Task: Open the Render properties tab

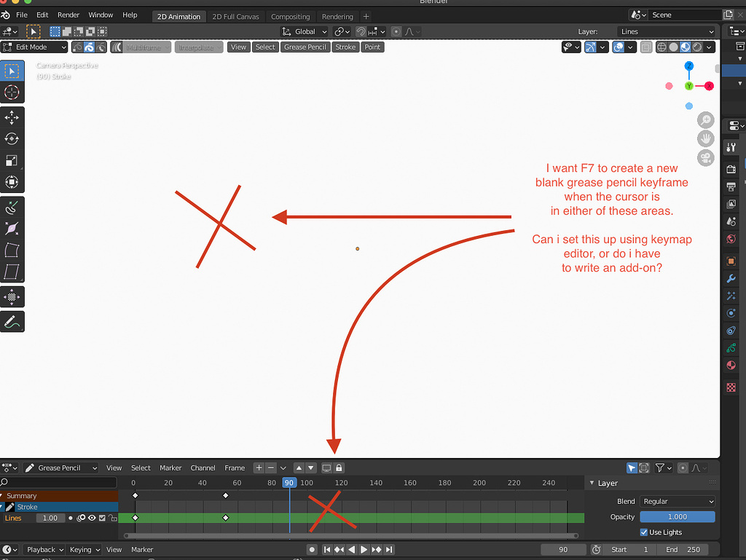Action: point(731,169)
